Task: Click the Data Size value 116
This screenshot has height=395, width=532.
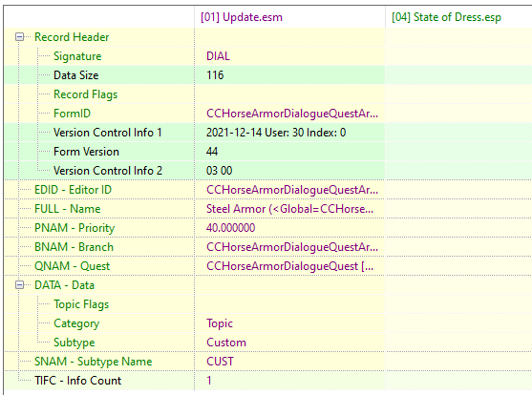Action: click(215, 75)
